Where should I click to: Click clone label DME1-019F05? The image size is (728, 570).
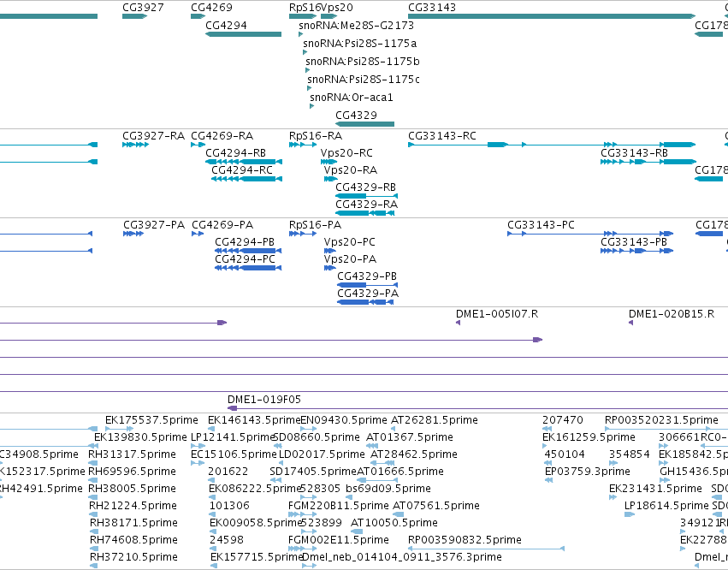pos(264,400)
